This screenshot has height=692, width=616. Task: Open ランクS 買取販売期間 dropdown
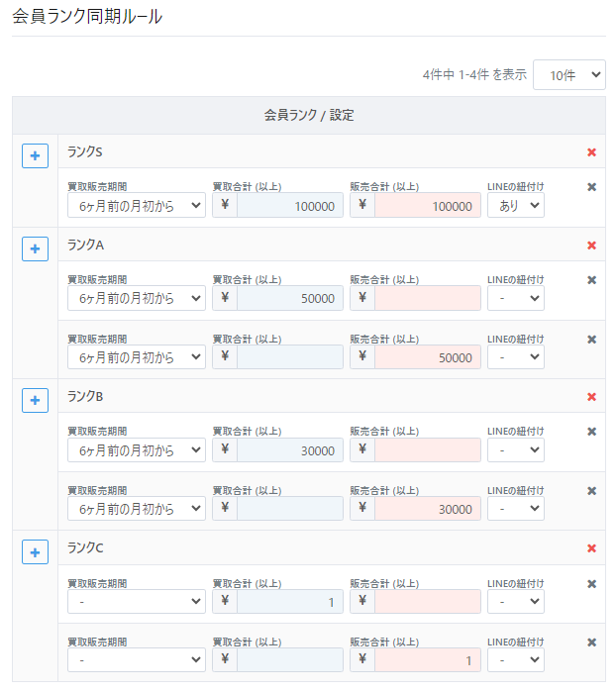tap(137, 205)
